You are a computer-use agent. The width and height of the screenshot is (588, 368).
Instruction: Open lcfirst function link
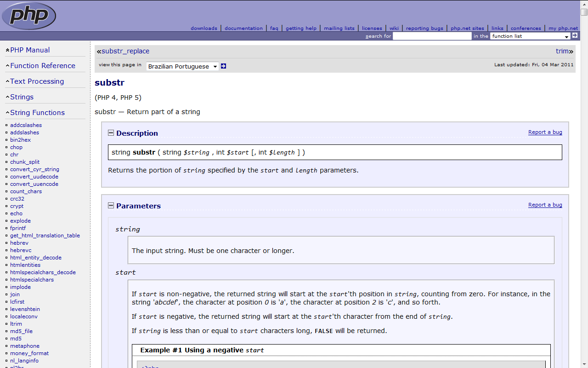pos(17,302)
